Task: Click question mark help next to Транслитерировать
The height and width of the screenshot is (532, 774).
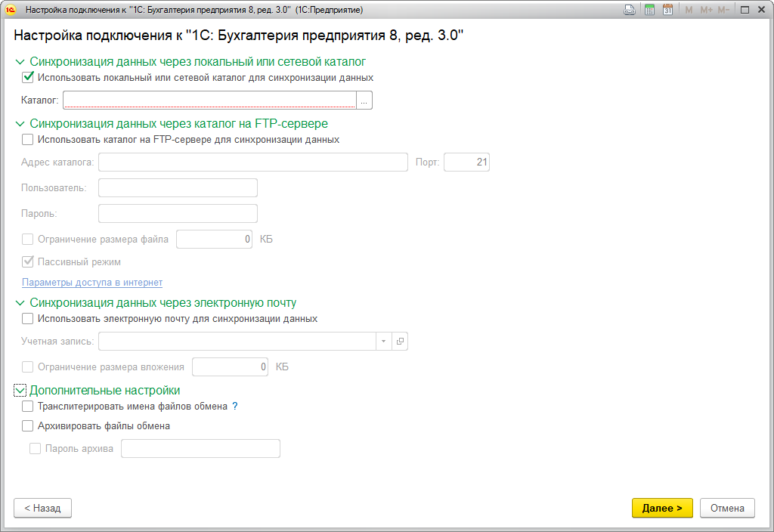Action: pyautogui.click(x=235, y=407)
